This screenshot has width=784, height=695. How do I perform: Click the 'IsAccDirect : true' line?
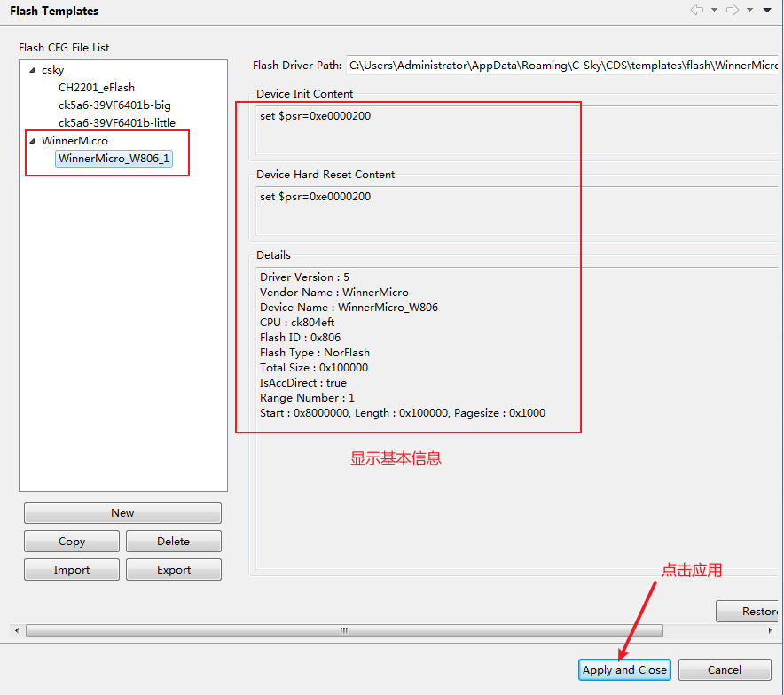pyautogui.click(x=303, y=383)
